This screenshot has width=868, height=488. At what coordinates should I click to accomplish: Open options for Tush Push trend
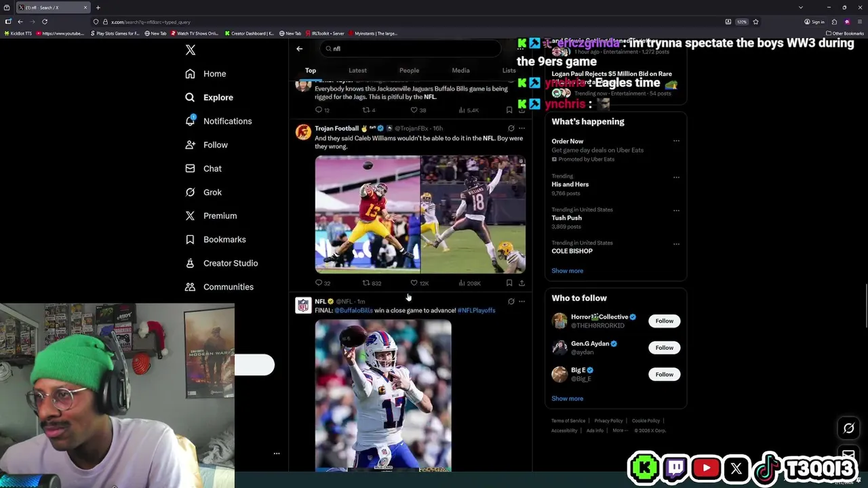[676, 210]
